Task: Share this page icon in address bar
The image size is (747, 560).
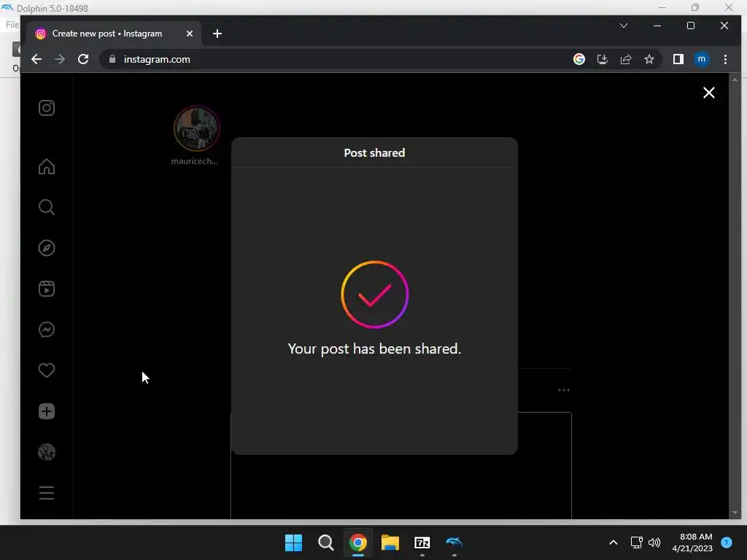Action: tap(626, 59)
